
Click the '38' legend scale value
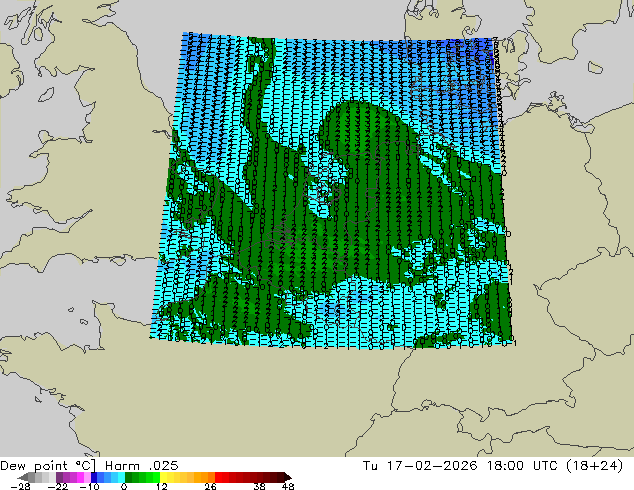pyautogui.click(x=260, y=486)
